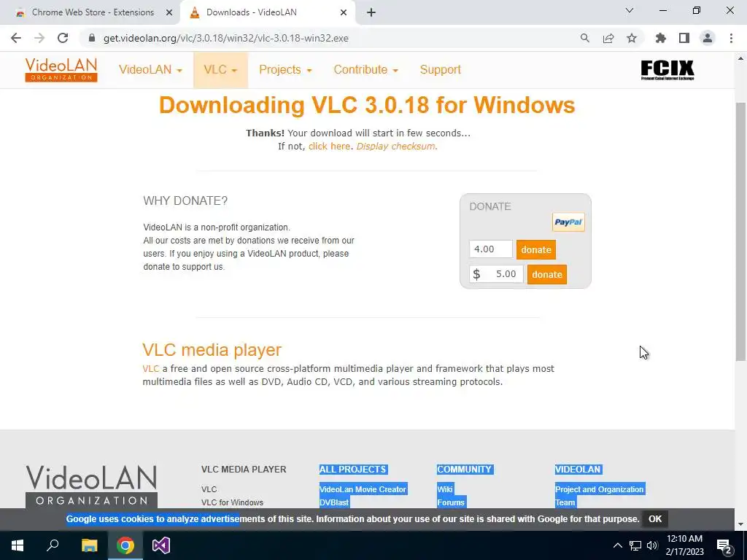Open the Windows Start menu
Viewport: 747px width, 560px height.
pos(18,545)
